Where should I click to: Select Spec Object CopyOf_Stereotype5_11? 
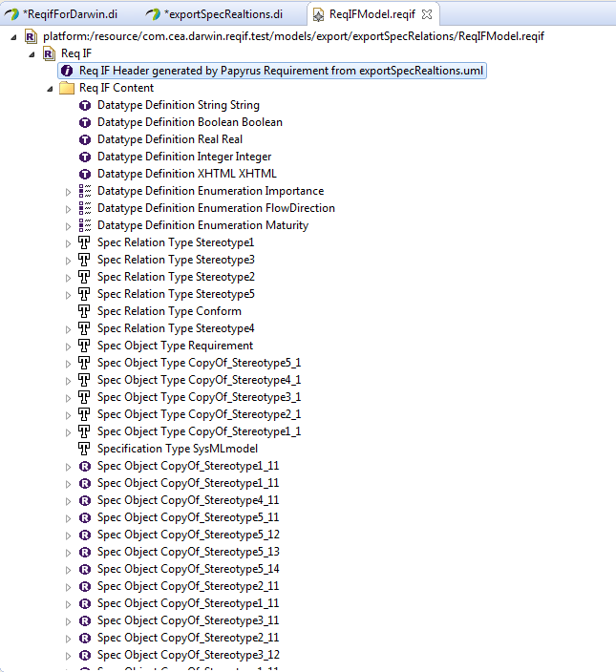tap(188, 517)
